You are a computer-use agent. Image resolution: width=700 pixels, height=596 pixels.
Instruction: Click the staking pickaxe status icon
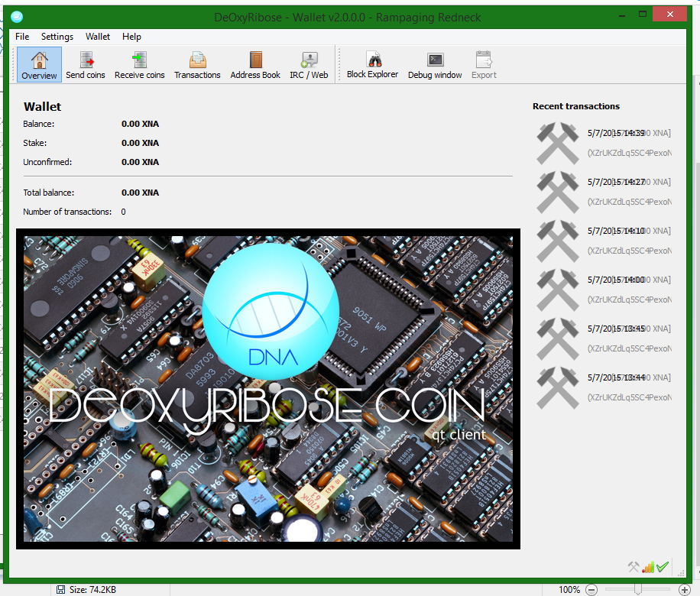coord(634,567)
